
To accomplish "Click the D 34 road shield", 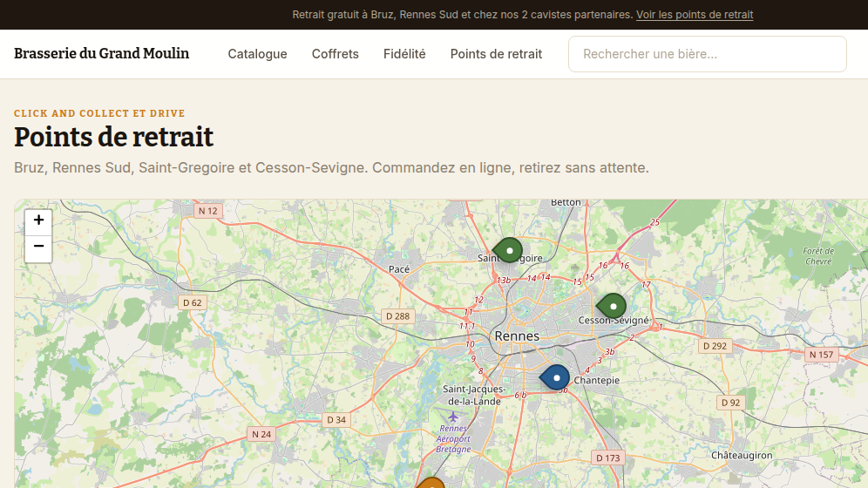I will coord(336,420).
